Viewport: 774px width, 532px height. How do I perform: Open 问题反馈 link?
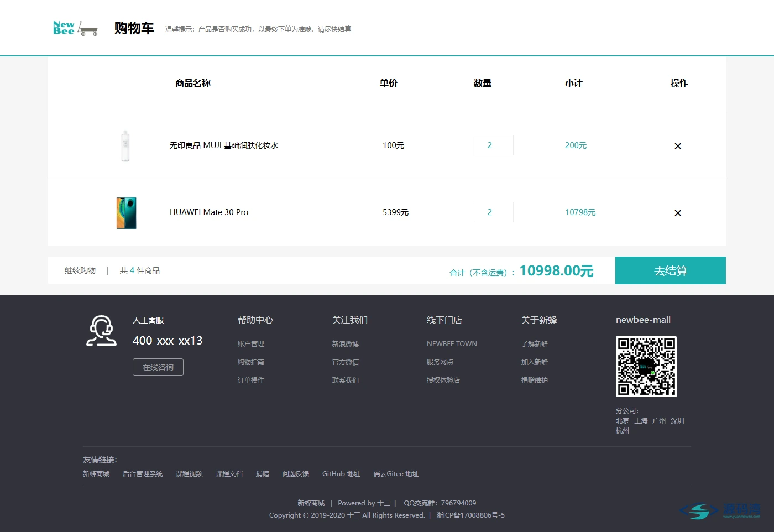(296, 474)
